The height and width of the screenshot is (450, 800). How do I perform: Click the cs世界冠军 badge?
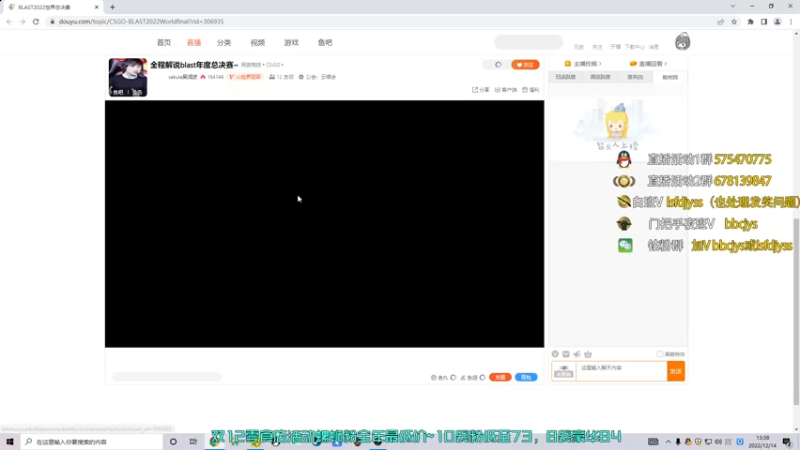(x=245, y=77)
